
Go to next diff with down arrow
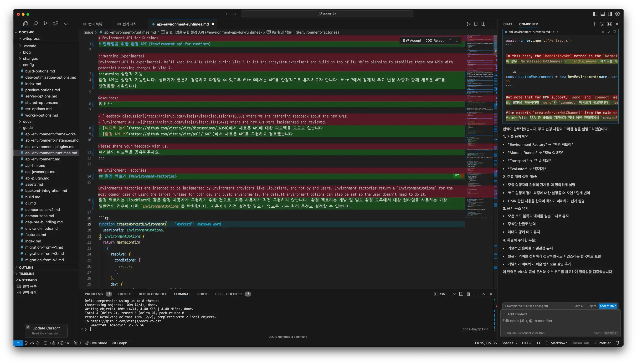tap(457, 41)
